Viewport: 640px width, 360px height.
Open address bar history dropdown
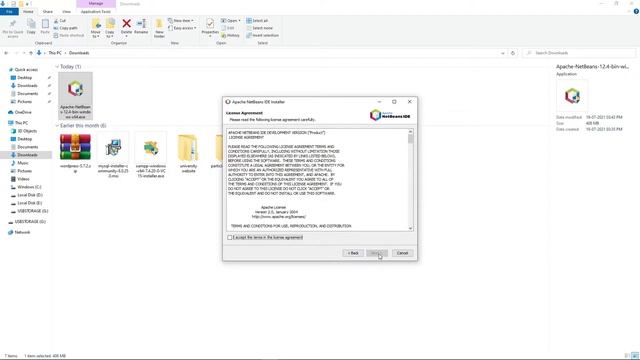point(502,53)
